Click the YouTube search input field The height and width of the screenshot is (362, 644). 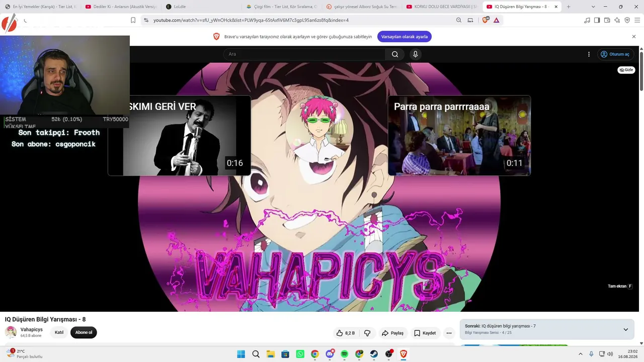pyautogui.click(x=304, y=54)
